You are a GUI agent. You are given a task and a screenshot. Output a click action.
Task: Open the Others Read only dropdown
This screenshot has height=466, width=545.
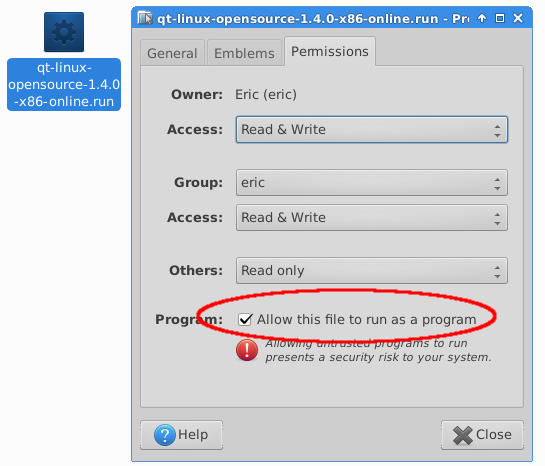coord(372,271)
